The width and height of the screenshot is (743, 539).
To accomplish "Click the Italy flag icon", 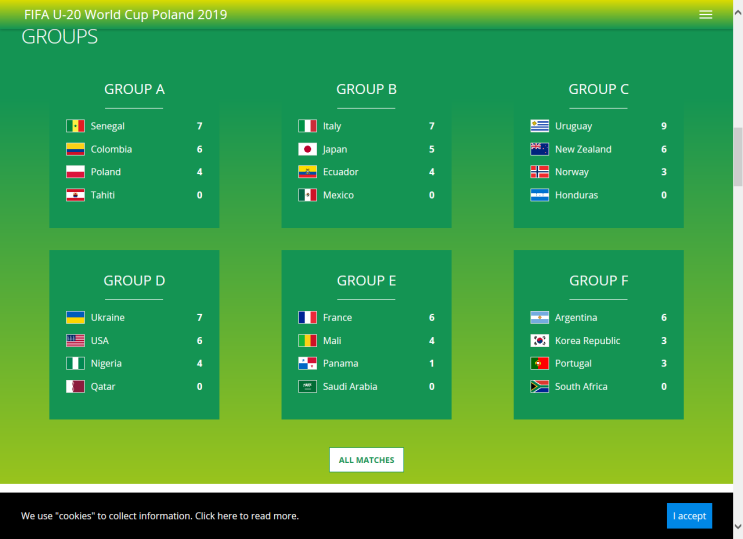I will tap(308, 126).
